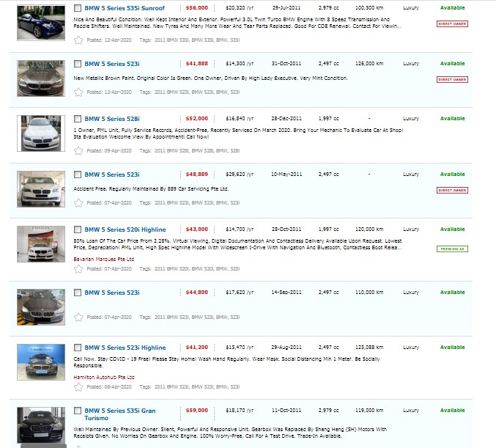Click Direct Owner badge on 535i Sunroof
This screenshot has width=496, height=448.
[x=452, y=23]
